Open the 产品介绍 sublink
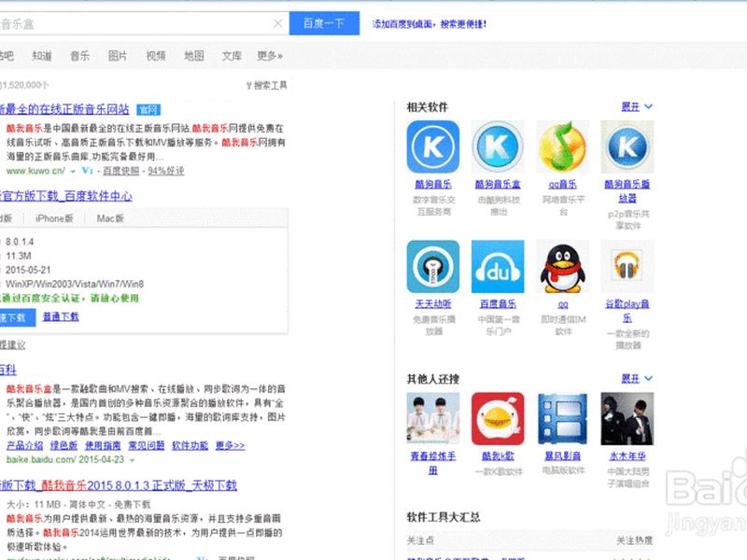Viewport: 747px width, 560px height. 25,445
